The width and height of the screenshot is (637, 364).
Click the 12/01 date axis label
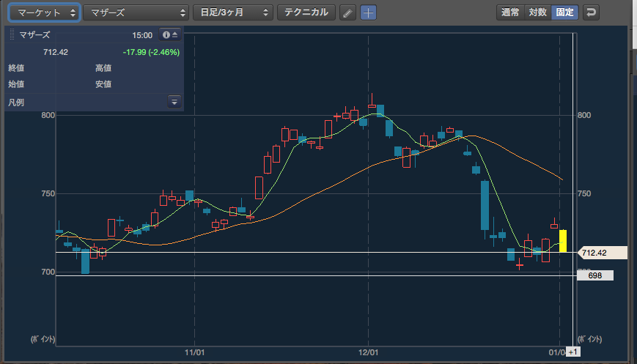[368, 352]
